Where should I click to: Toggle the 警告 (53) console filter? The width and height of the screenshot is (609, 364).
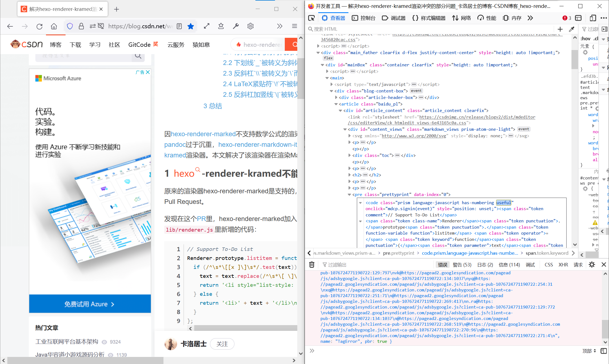pyautogui.click(x=462, y=265)
